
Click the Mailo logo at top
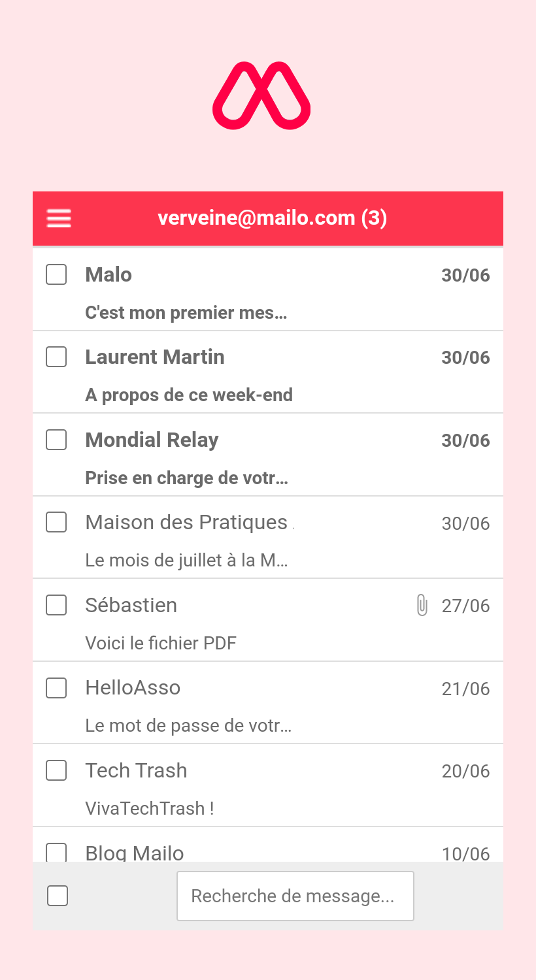point(261,95)
